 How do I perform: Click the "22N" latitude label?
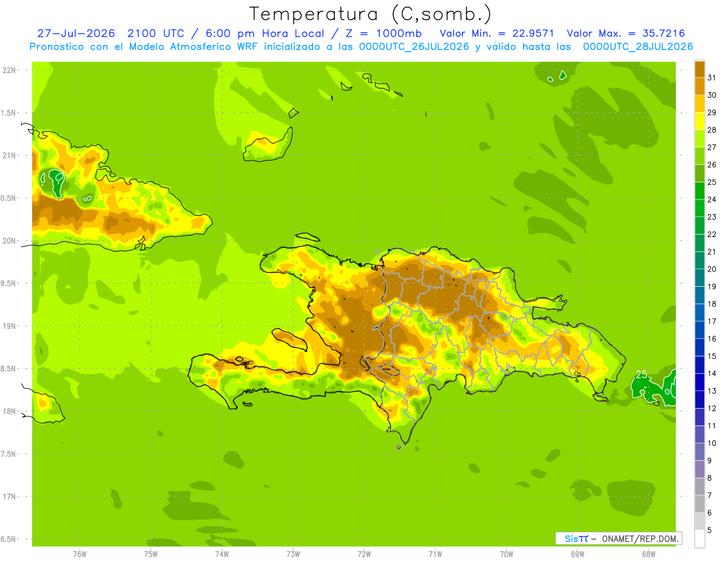[8, 70]
